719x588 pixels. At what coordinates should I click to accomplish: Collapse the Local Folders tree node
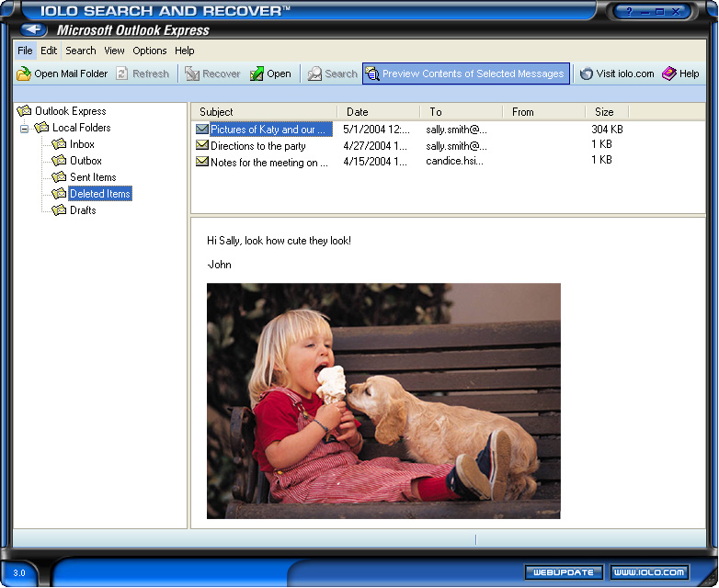[x=24, y=129]
